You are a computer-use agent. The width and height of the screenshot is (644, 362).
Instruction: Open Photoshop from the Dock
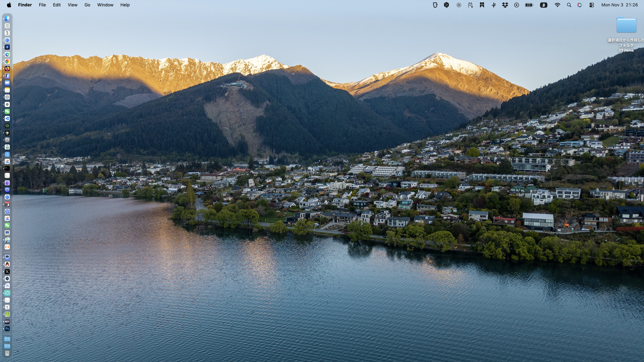pyautogui.click(x=7, y=329)
